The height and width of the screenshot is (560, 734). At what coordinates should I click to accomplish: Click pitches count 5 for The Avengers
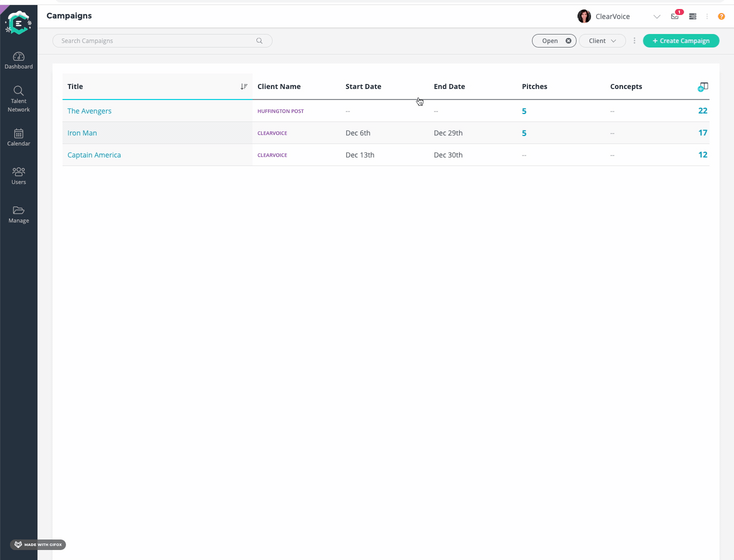[x=524, y=111]
